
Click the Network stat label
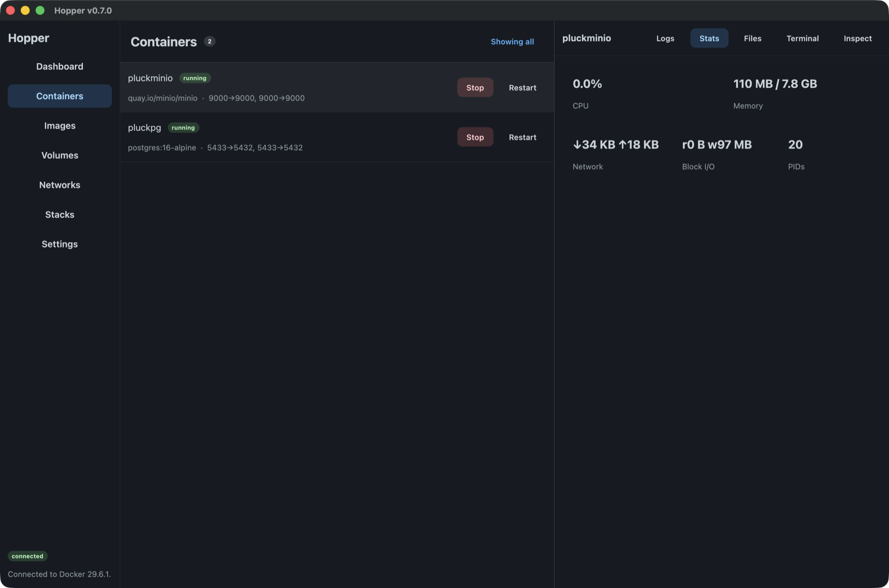point(587,167)
